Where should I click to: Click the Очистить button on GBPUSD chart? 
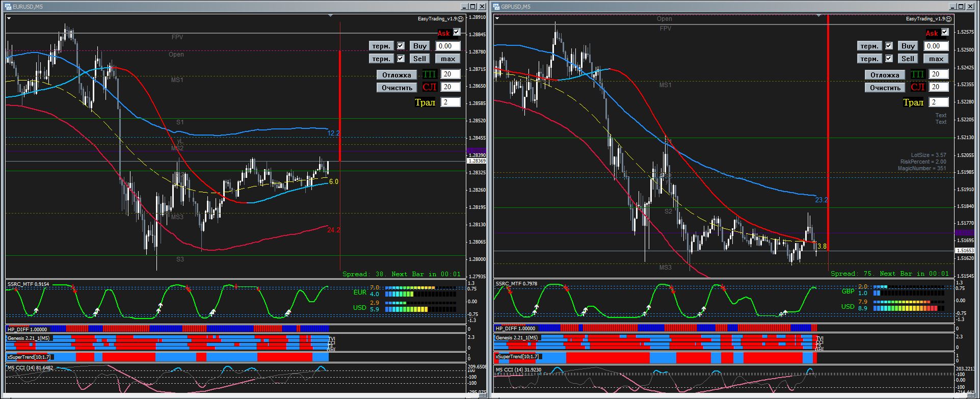point(885,88)
